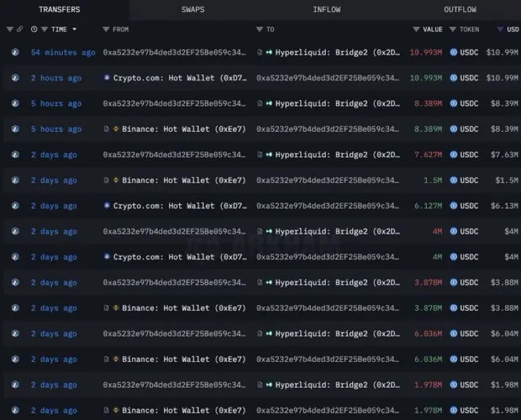The width and height of the screenshot is (521, 420).
Task: Click the chain icon in the 54 minutes ago row
Action: [15, 52]
